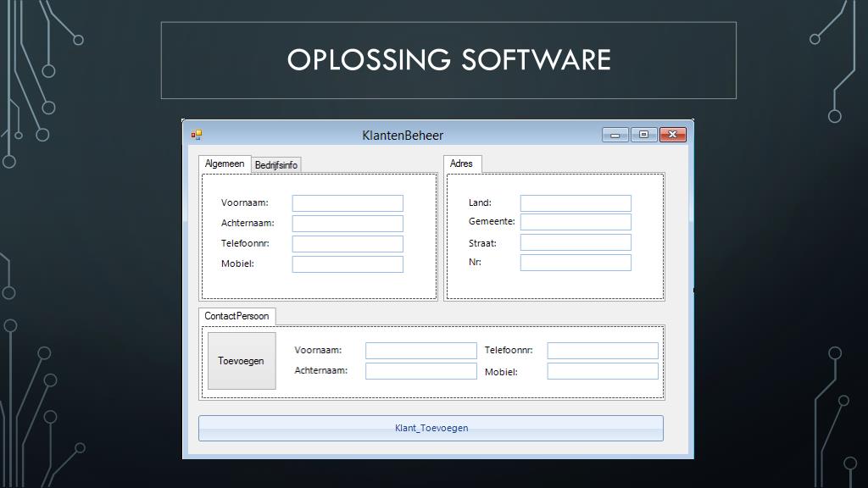Click the KlantenBeheer title text

(x=403, y=136)
